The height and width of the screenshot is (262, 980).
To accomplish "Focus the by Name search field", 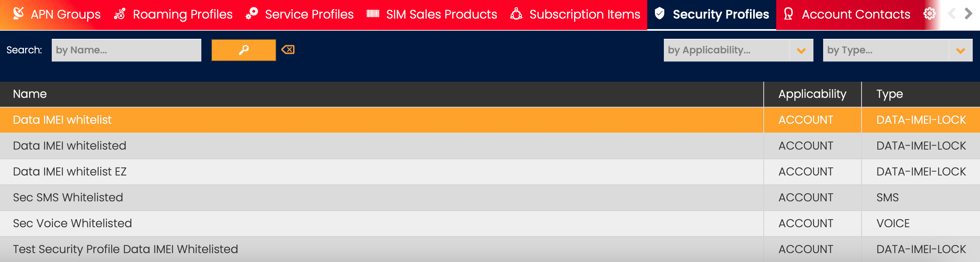I will tap(126, 50).
